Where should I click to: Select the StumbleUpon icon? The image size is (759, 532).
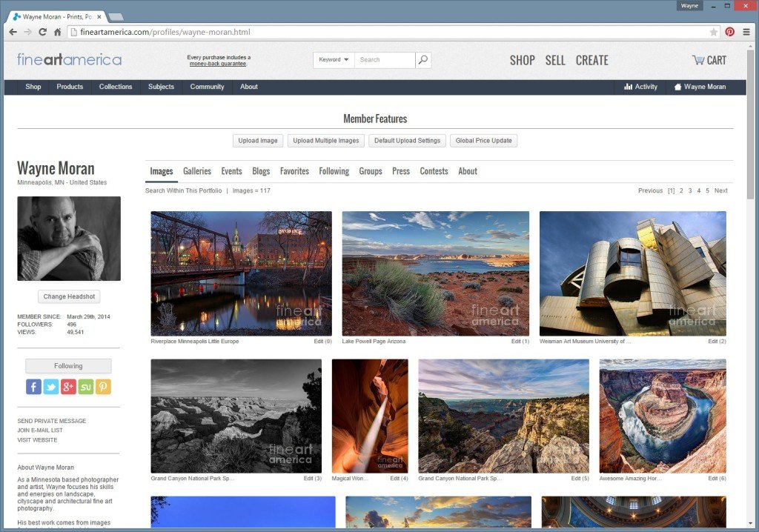(85, 386)
